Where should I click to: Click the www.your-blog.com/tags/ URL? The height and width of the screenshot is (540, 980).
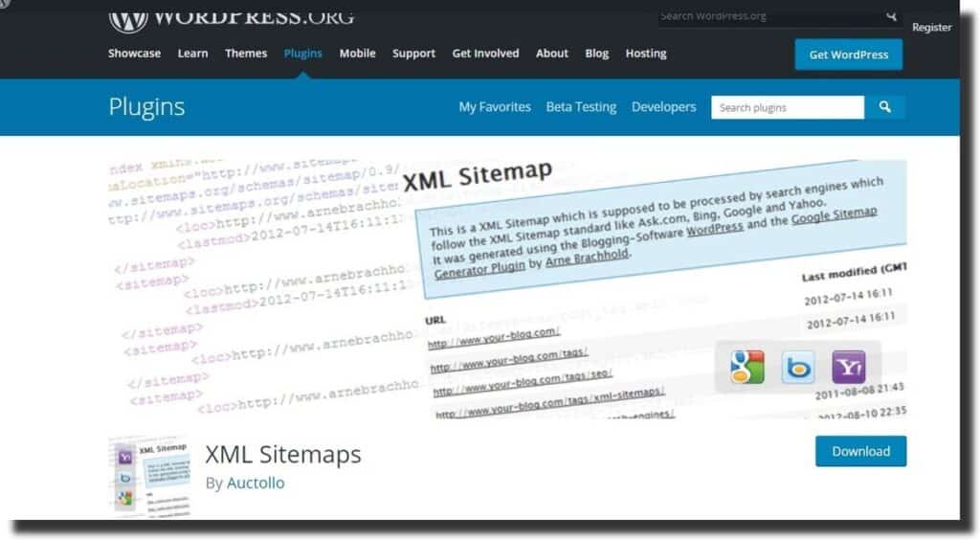point(509,361)
